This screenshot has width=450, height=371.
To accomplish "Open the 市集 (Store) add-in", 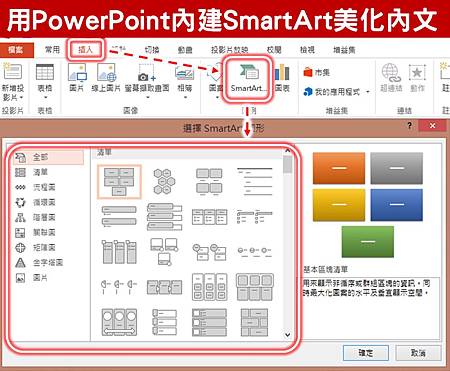I will click(316, 72).
